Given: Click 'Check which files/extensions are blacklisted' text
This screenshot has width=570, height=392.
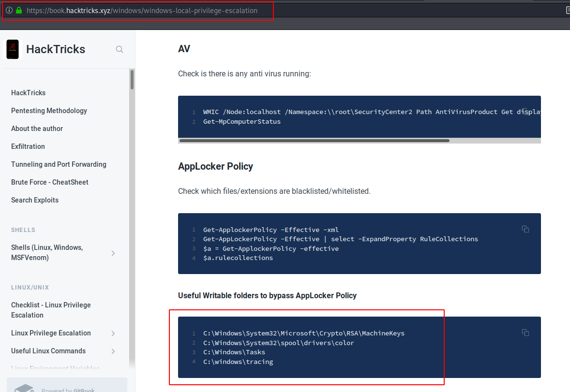Looking at the screenshot, I should point(274,191).
